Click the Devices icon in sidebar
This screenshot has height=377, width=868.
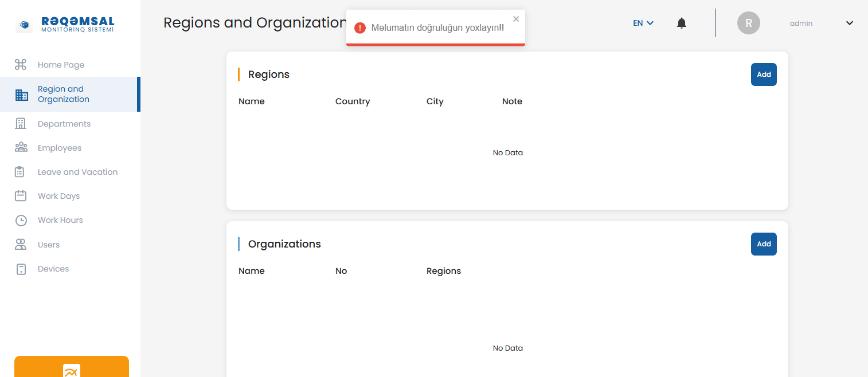(x=21, y=269)
